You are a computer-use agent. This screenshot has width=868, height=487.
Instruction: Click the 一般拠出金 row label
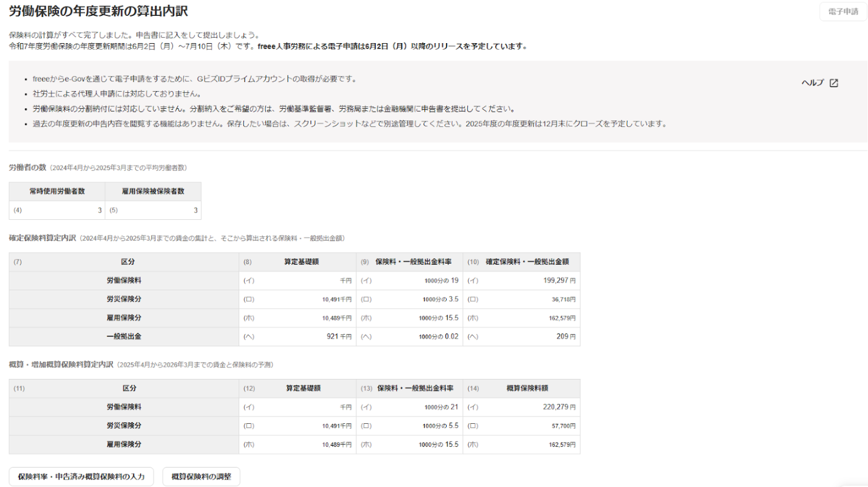124,336
